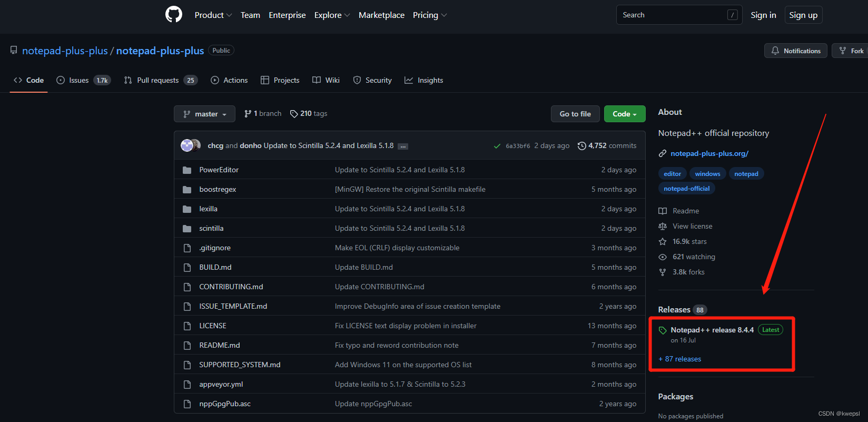The height and width of the screenshot is (422, 868).
Task: Open the notepad-plus-plus.org website link
Action: pos(709,153)
